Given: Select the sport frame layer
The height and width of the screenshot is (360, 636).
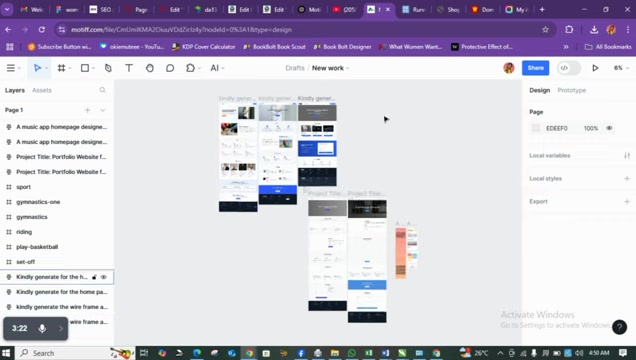Looking at the screenshot, I should pyautogui.click(x=57, y=187).
